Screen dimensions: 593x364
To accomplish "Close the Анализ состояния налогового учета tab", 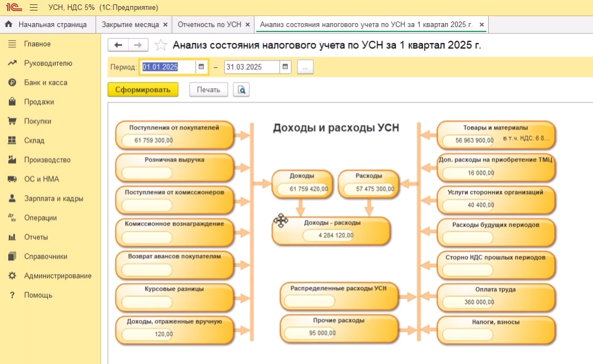I will [x=482, y=25].
